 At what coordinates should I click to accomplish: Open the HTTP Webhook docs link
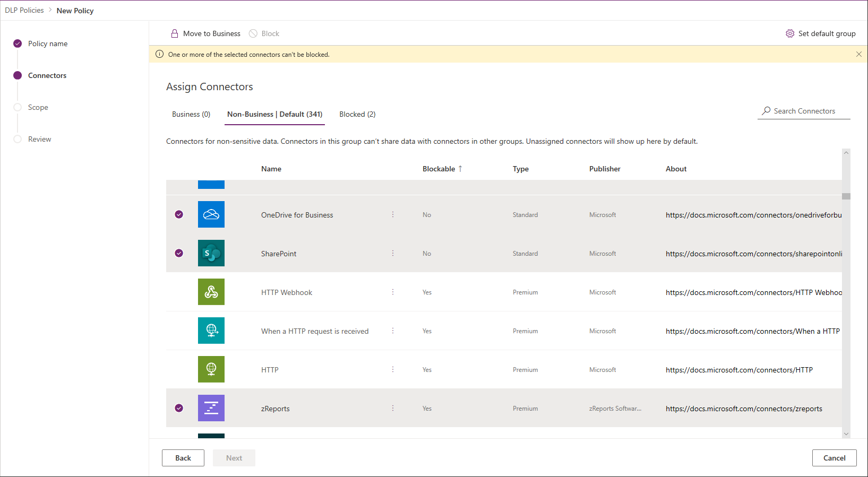point(754,292)
